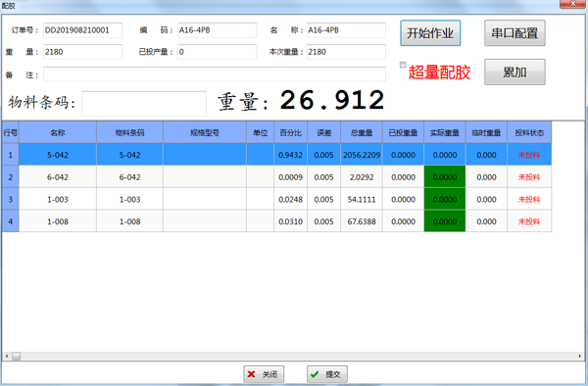Click total weight cell 2056.2209
This screenshot has width=588, height=386.
[362, 155]
